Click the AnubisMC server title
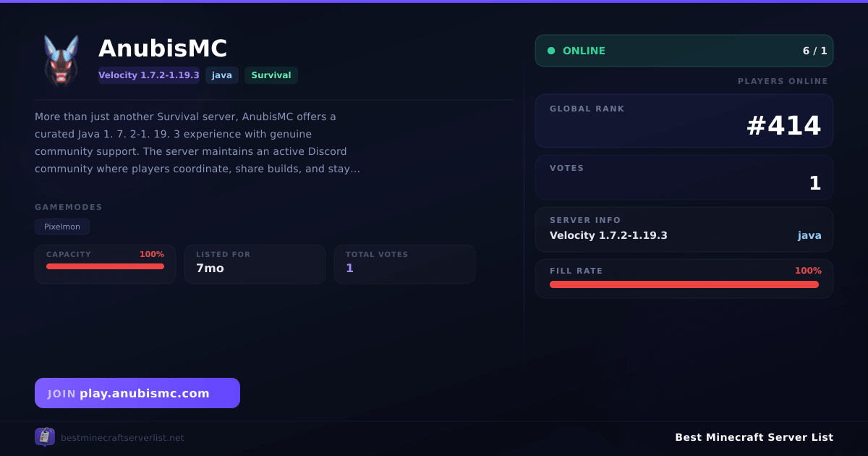 click(163, 48)
